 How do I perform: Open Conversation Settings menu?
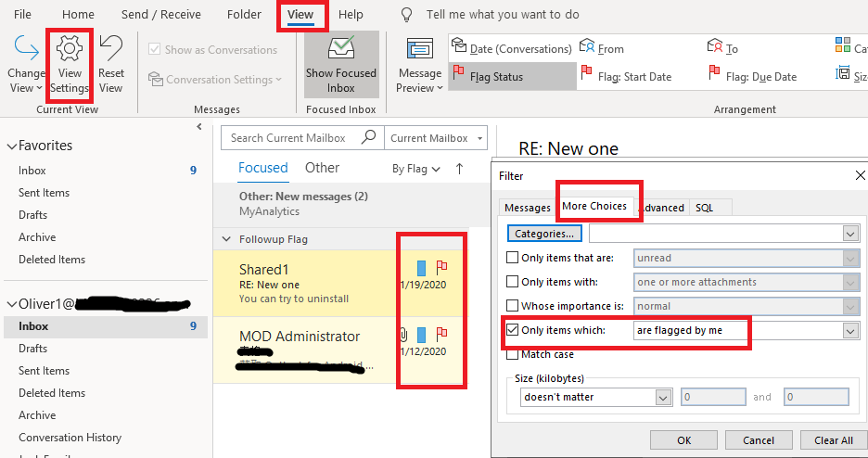pyautogui.click(x=215, y=80)
